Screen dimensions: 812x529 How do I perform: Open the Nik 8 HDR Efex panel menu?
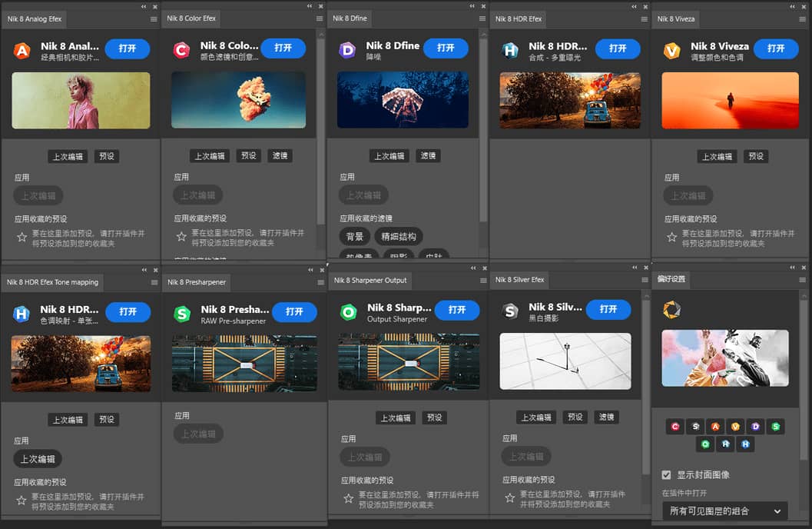645,19
